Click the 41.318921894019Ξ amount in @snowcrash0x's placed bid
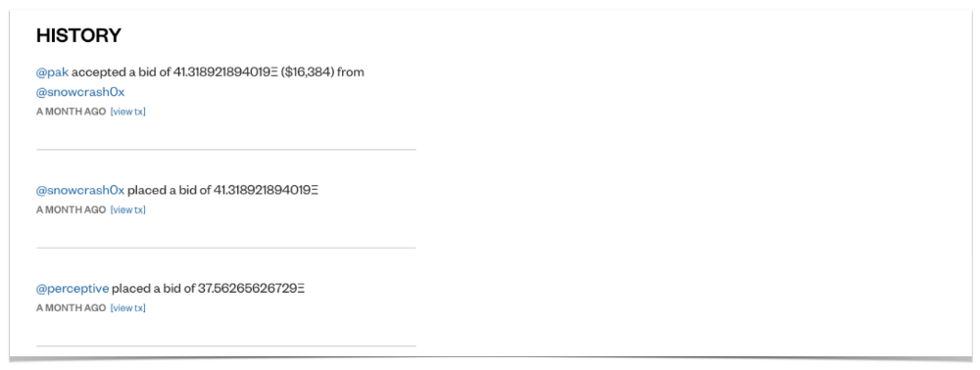Screen dimensions: 980x370 267,190
